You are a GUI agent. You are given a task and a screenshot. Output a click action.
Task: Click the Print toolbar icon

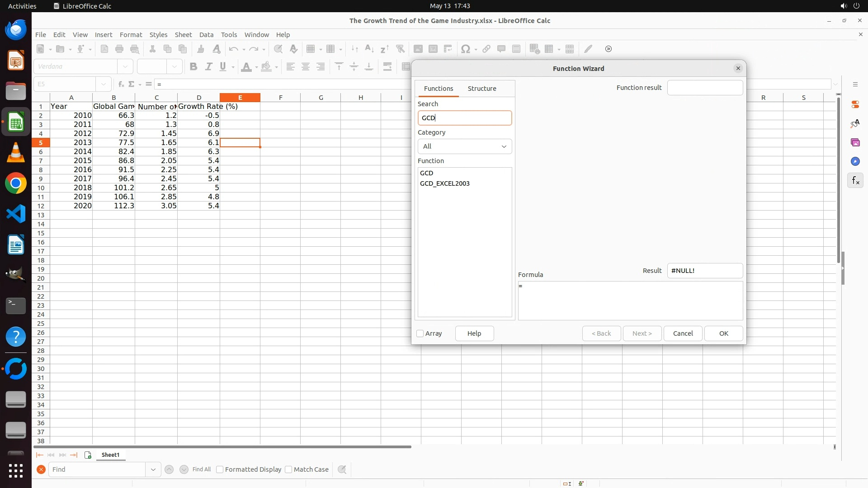pyautogui.click(x=119, y=49)
